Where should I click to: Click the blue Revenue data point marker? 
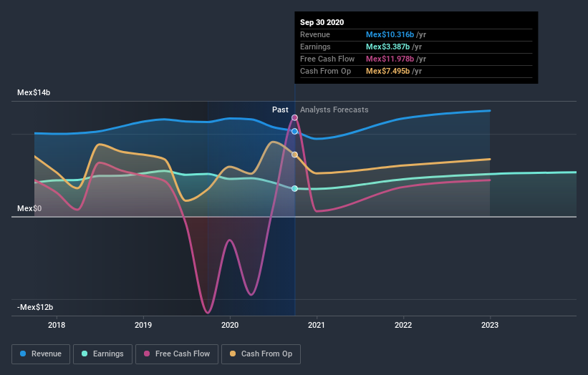295,131
